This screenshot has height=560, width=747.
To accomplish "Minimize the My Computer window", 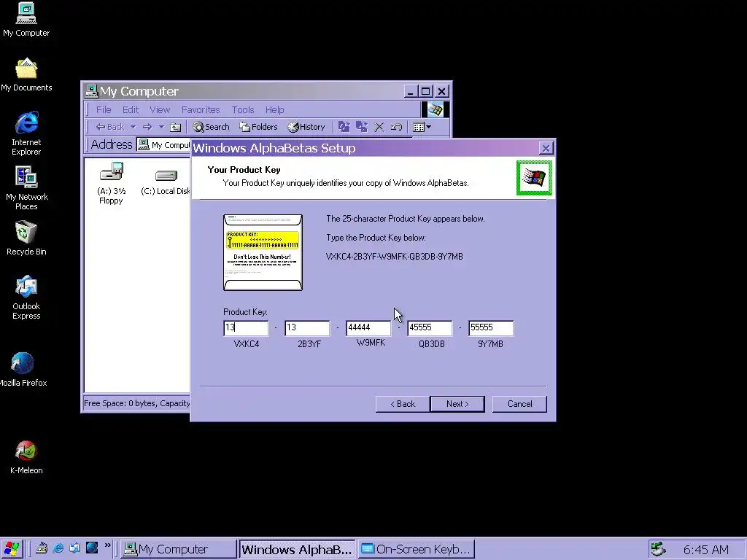I will (x=411, y=91).
